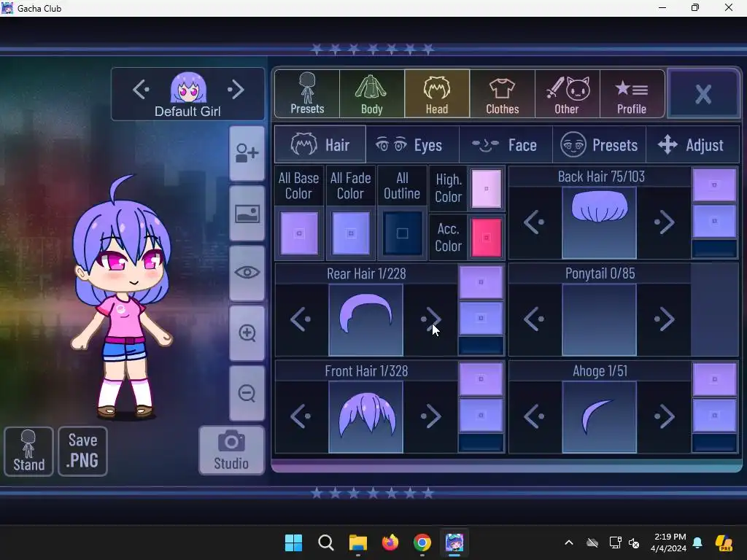Zoom in on the character
This screenshot has width=747, height=560.
[x=247, y=332]
